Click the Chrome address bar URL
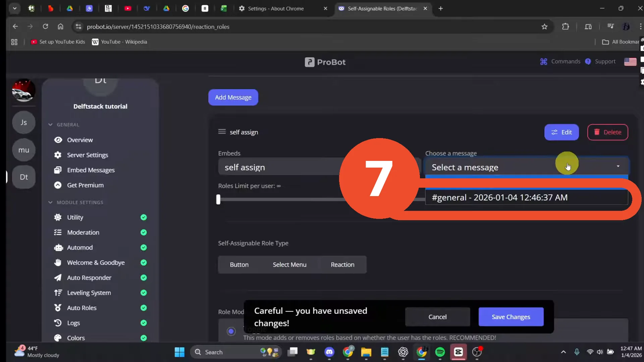This screenshot has width=644, height=362. 158,26
